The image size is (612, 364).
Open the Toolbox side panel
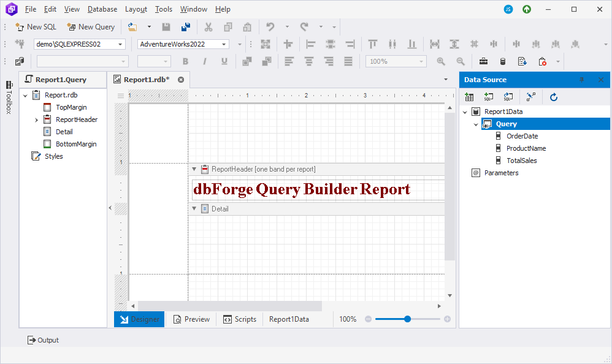pos(9,97)
